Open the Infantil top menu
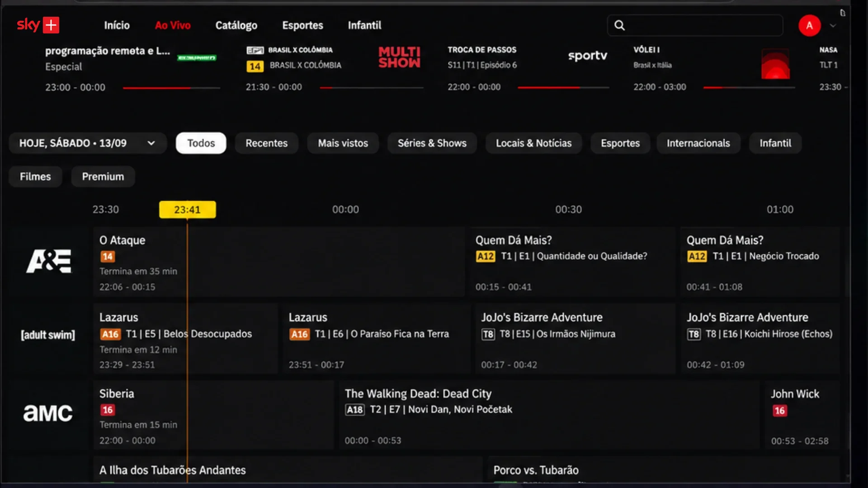Screen dimensions: 868x488 [364, 25]
